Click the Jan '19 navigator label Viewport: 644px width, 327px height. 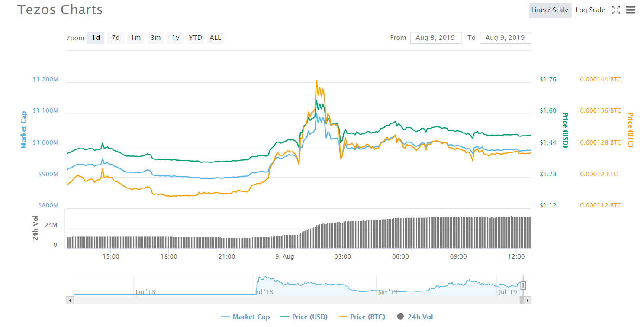387,292
